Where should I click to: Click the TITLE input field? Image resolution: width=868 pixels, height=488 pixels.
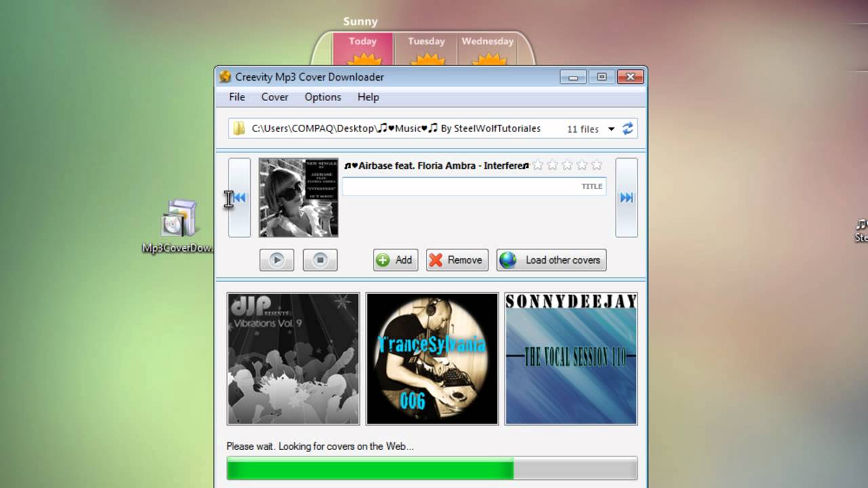[473, 186]
